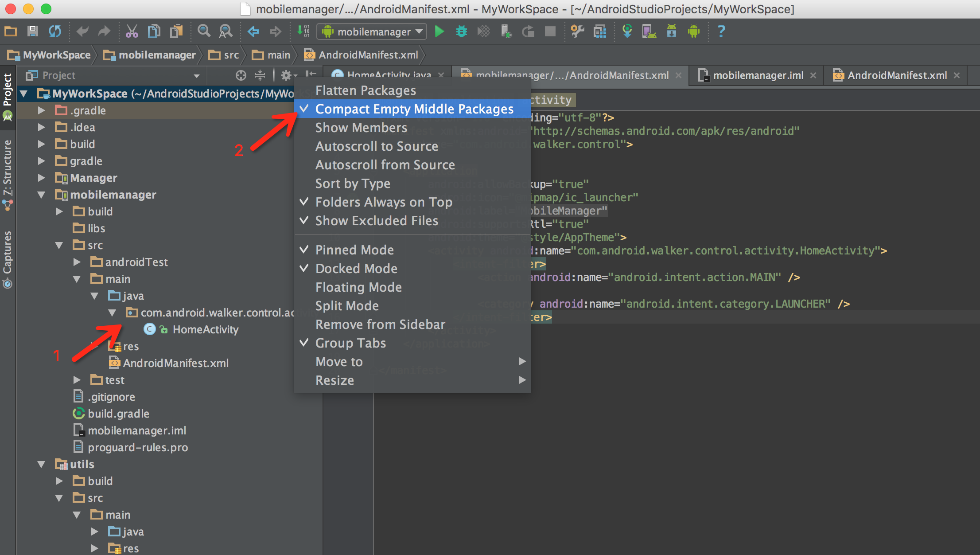The width and height of the screenshot is (980, 555).
Task: Expand the Manager module
Action: [41, 178]
